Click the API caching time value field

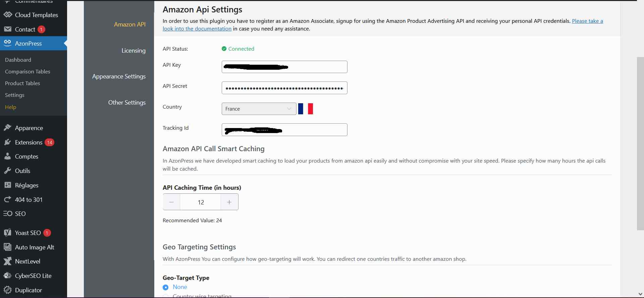click(201, 202)
